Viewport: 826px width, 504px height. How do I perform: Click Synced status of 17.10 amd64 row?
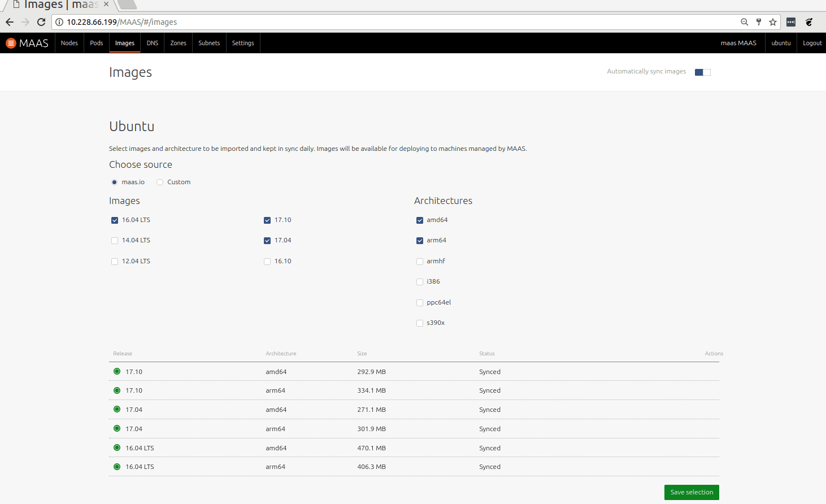click(490, 372)
